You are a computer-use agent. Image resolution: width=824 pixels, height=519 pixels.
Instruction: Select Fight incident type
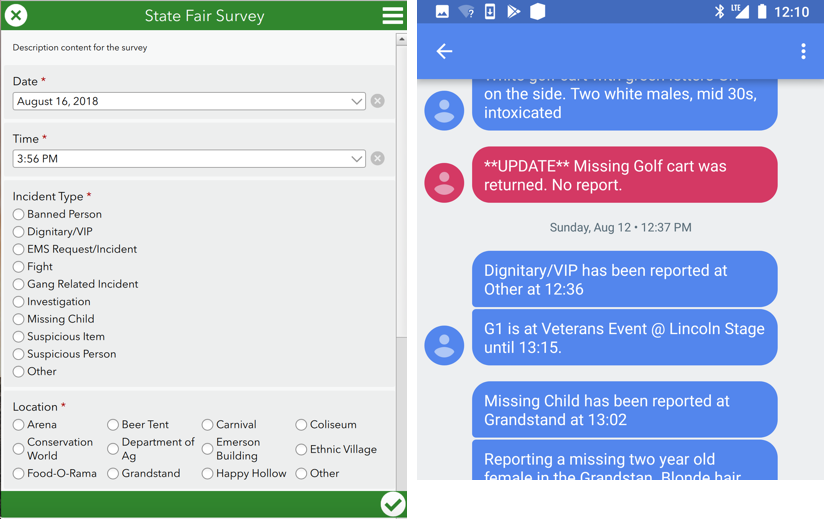pyautogui.click(x=18, y=267)
